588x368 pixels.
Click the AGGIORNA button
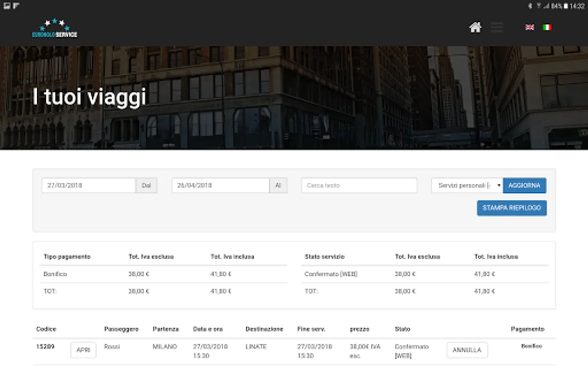click(x=524, y=185)
